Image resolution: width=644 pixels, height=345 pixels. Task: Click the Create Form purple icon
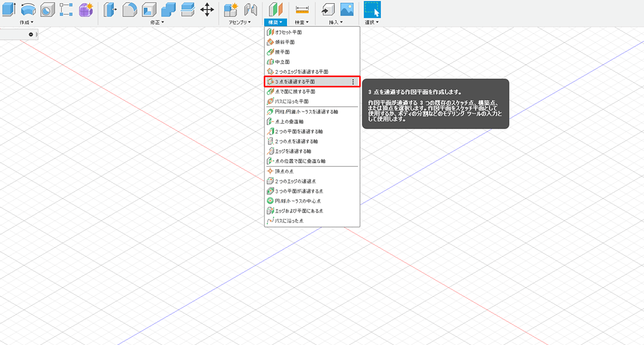(86, 9)
